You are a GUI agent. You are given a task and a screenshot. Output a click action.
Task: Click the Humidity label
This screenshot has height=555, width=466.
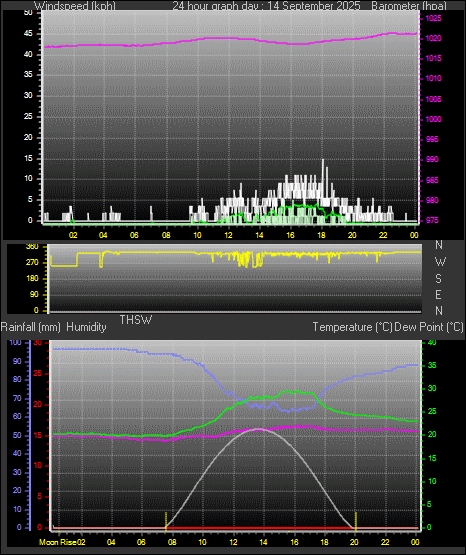click(86, 327)
